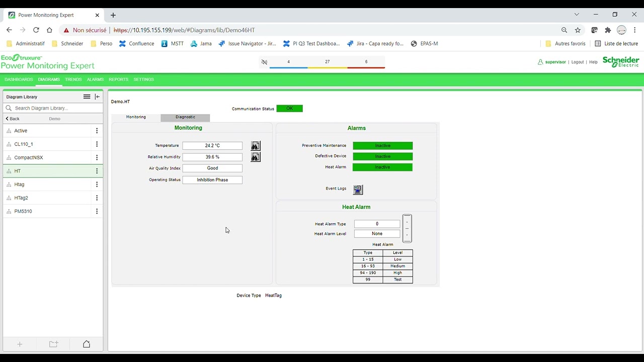Open the browser tab search chevron
The height and width of the screenshot is (362, 644).
click(577, 15)
